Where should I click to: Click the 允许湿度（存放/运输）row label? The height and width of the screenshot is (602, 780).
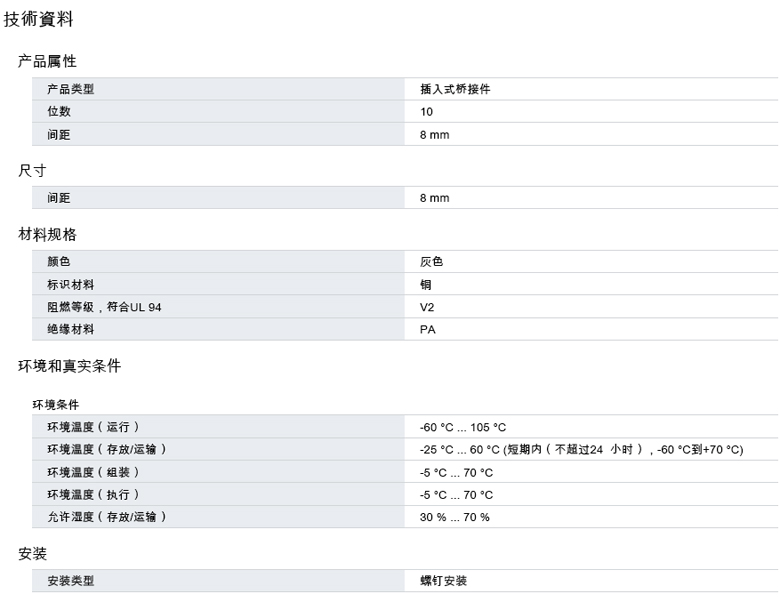point(106,517)
